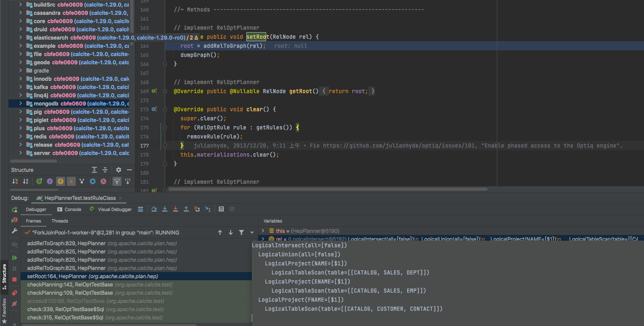Toggle Show Inherited green icon

(x=39, y=181)
